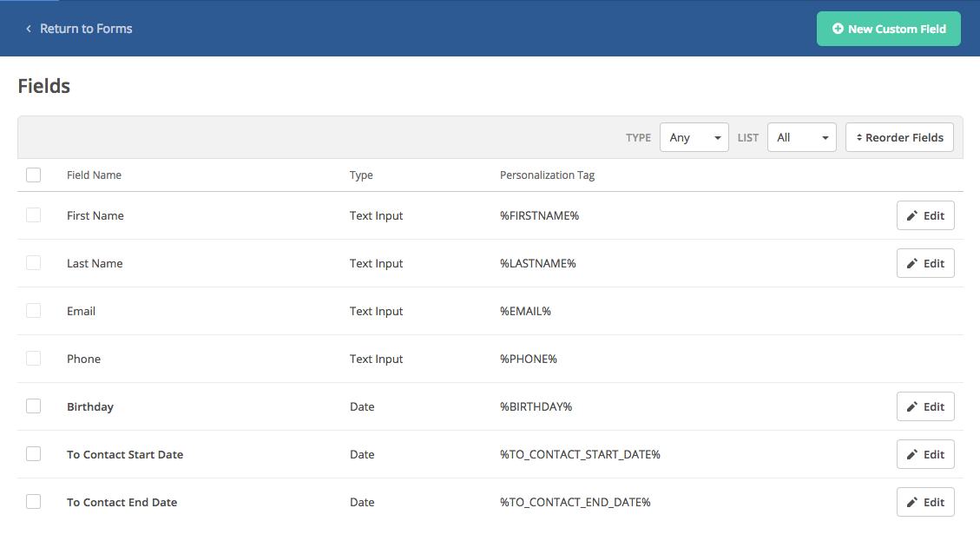Click the Personalization Tag column header
Screen dimensions: 980x541
click(547, 175)
